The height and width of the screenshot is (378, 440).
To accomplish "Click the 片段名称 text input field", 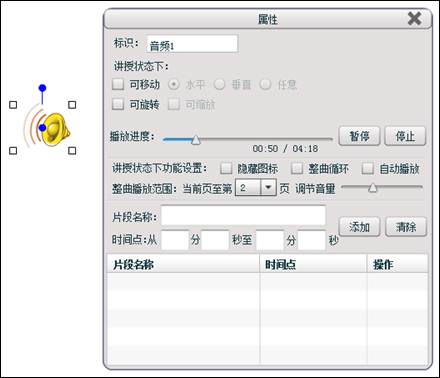I will pyautogui.click(x=243, y=216).
